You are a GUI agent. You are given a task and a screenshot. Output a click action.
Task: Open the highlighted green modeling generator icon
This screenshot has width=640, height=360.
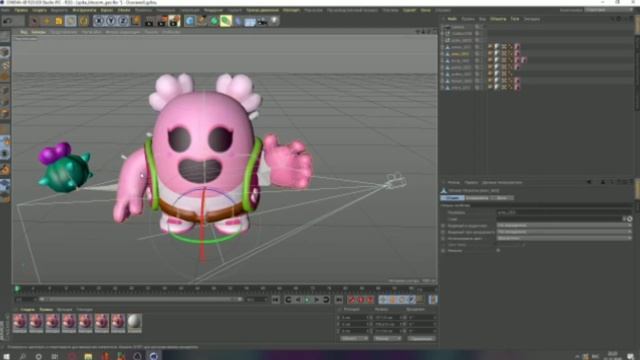pyautogui.click(x=226, y=21)
